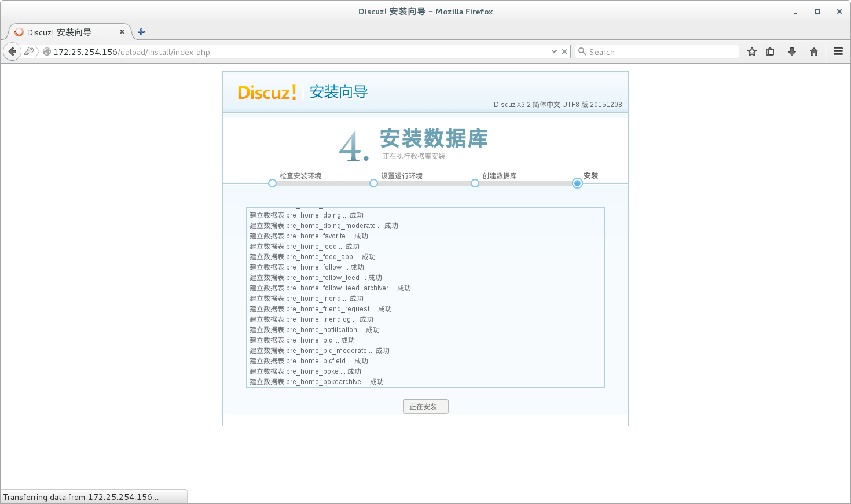The image size is (851, 504).
Task: Click the 设置运行环境 step marker
Action: [x=373, y=183]
